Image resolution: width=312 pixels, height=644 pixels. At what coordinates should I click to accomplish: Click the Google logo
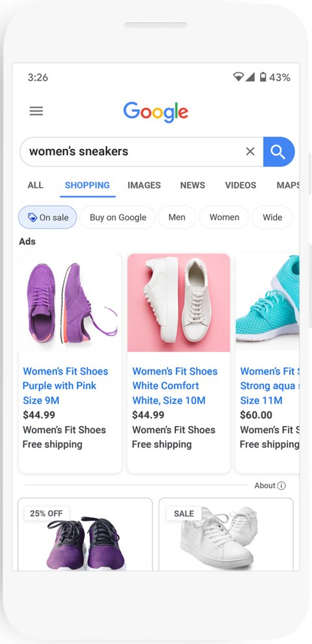point(156,112)
